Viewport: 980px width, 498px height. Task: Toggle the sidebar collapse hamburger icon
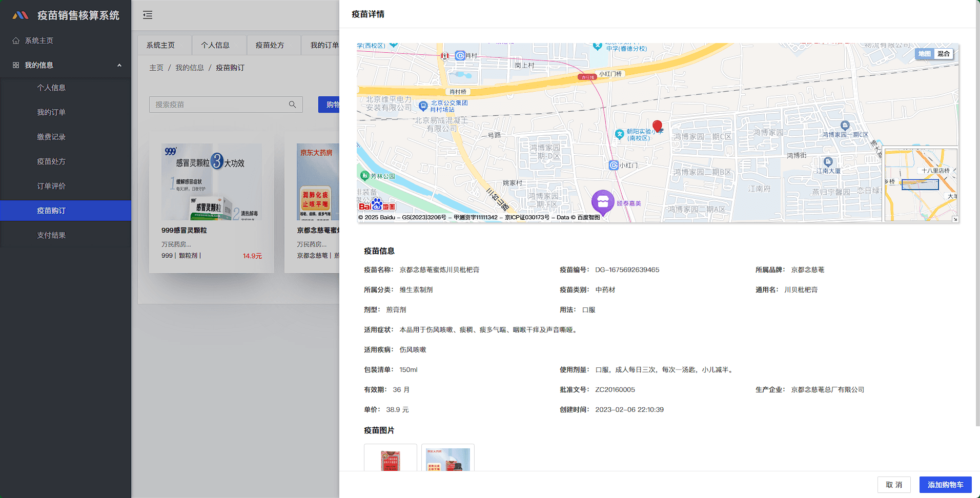pyautogui.click(x=148, y=15)
